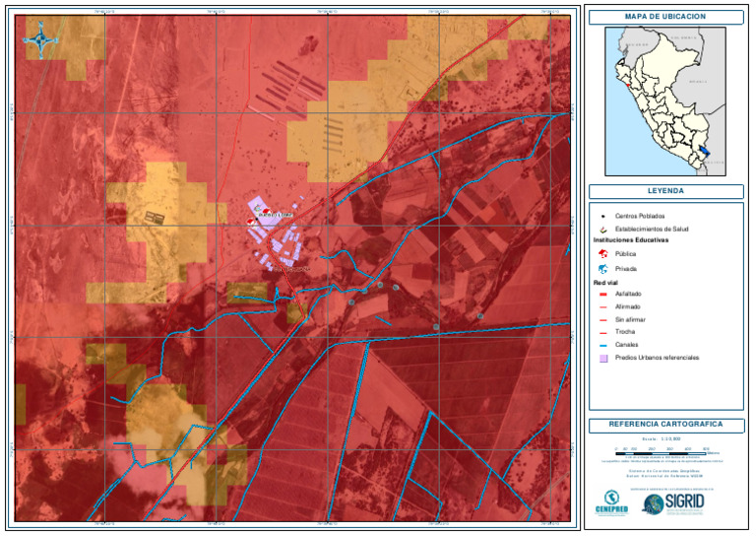Click the blue Canales line symbol
The width and height of the screenshot is (756, 536).
tap(602, 346)
